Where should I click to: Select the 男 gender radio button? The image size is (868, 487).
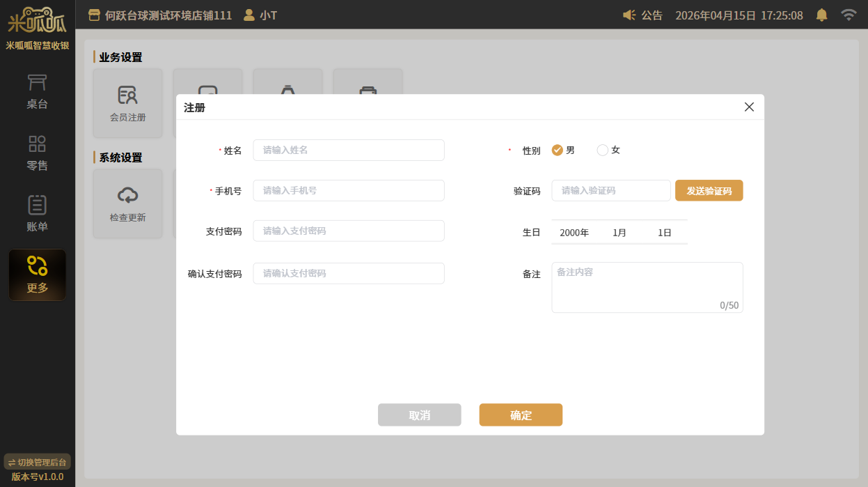(557, 150)
